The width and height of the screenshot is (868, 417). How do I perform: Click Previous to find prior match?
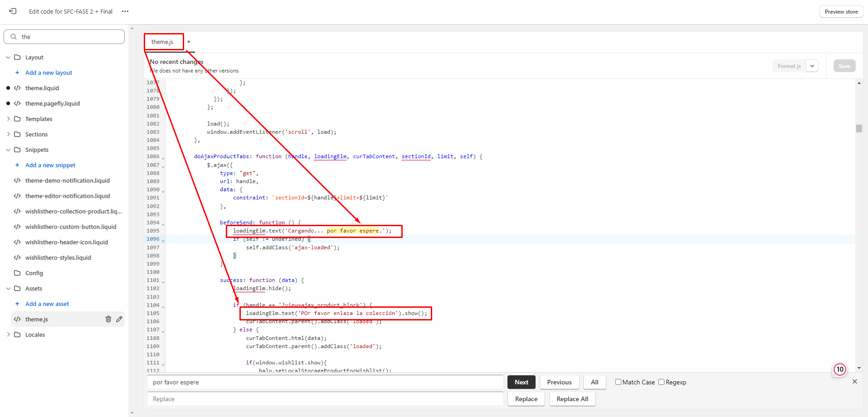click(x=559, y=382)
